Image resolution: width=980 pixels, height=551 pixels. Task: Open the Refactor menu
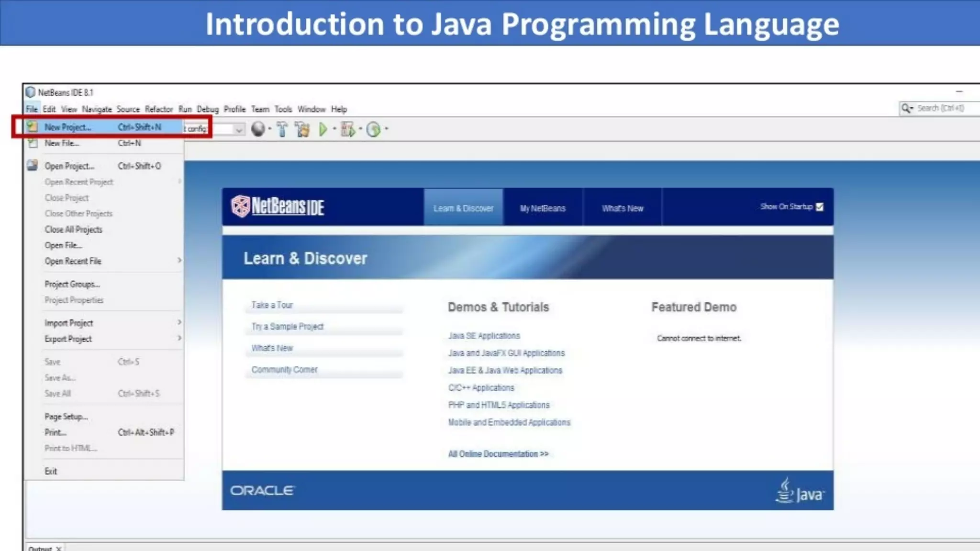click(x=158, y=109)
